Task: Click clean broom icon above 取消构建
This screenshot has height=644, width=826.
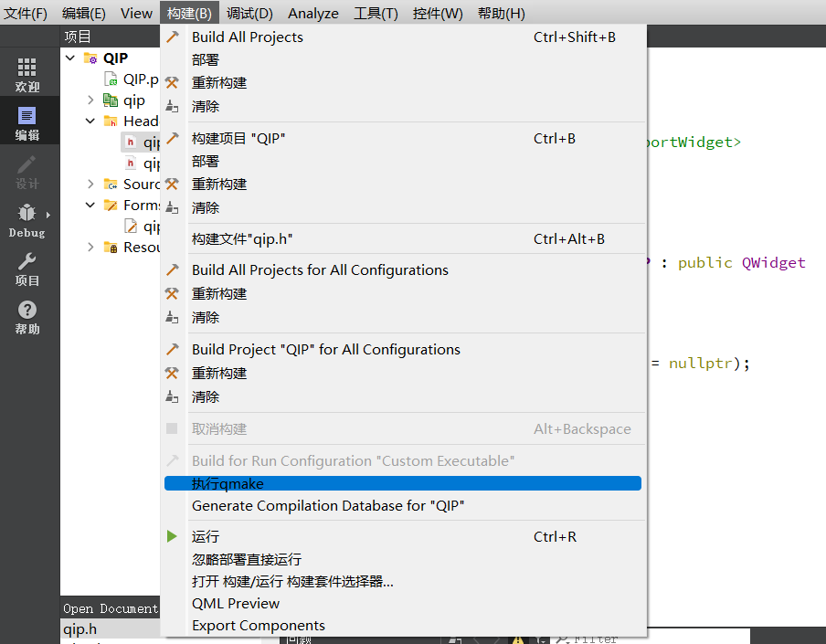Action: pyautogui.click(x=172, y=396)
